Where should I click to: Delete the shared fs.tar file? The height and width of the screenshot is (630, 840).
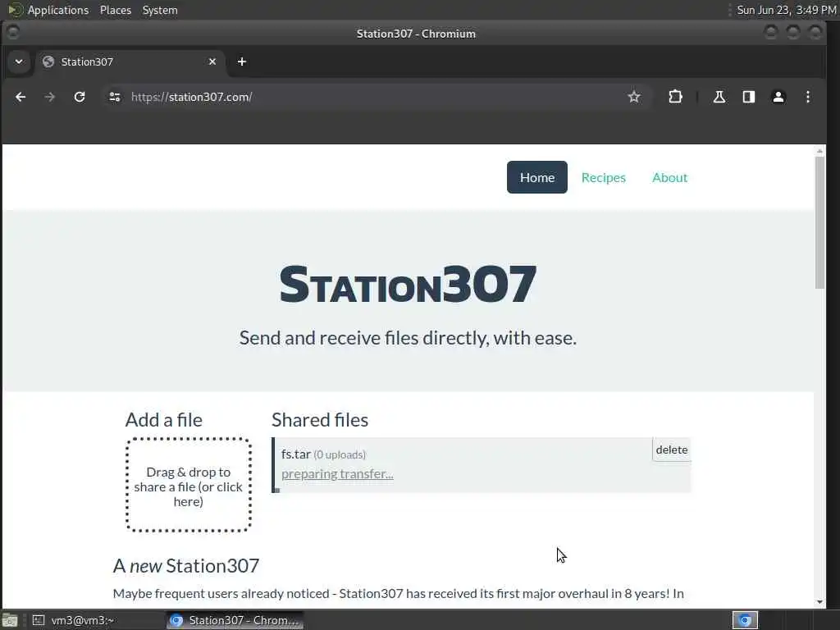click(x=672, y=450)
